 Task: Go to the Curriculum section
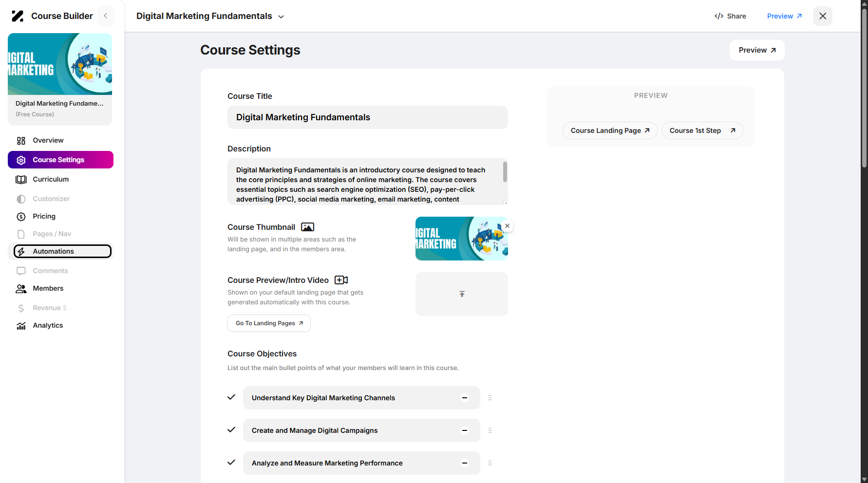(x=60, y=179)
